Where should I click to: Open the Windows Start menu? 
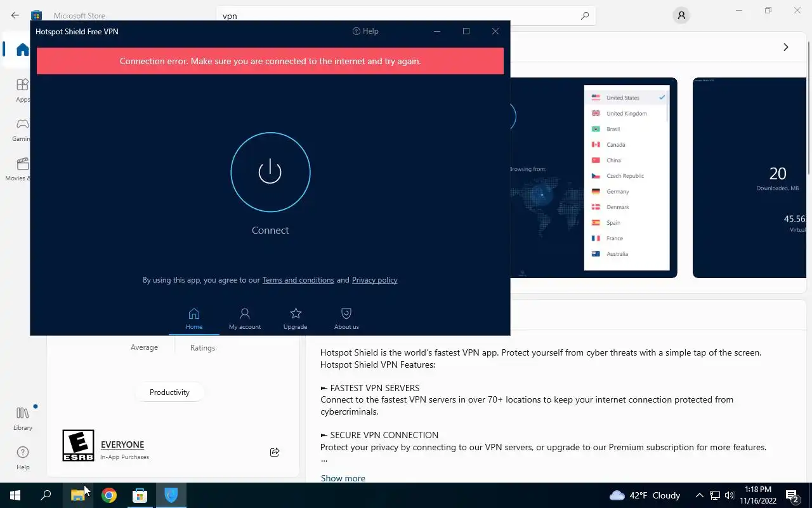pyautogui.click(x=15, y=495)
